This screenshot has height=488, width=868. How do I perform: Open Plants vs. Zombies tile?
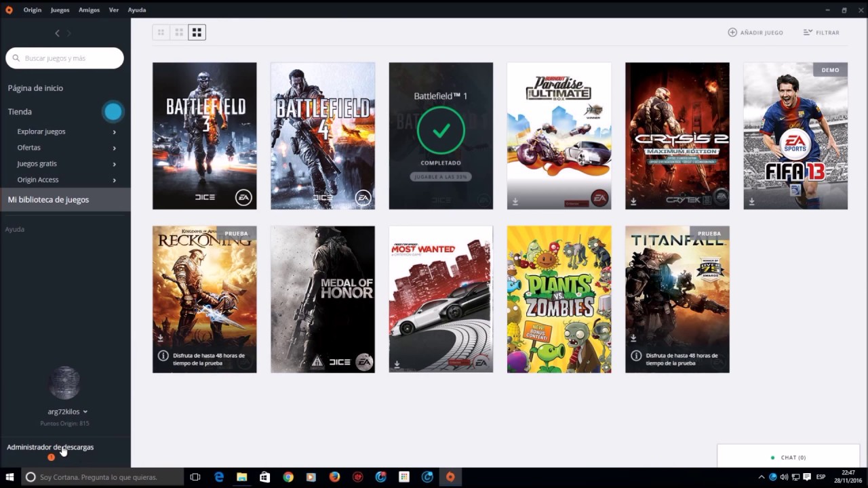click(x=559, y=299)
